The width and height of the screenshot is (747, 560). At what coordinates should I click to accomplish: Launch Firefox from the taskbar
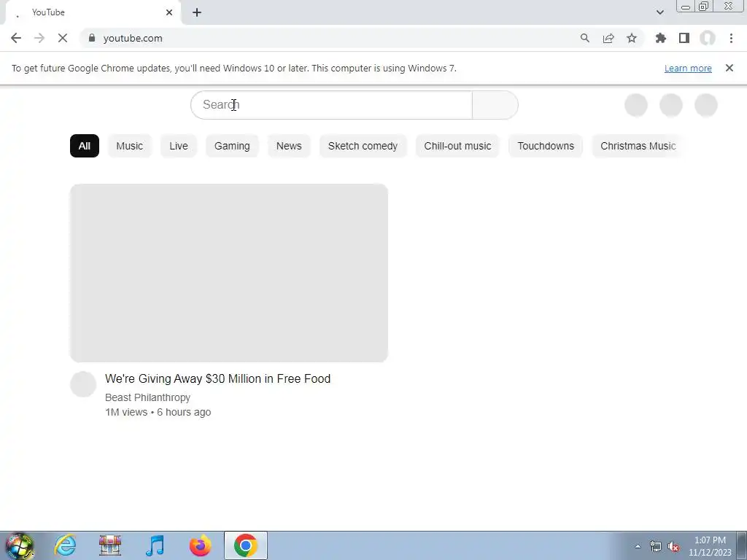[x=200, y=545]
